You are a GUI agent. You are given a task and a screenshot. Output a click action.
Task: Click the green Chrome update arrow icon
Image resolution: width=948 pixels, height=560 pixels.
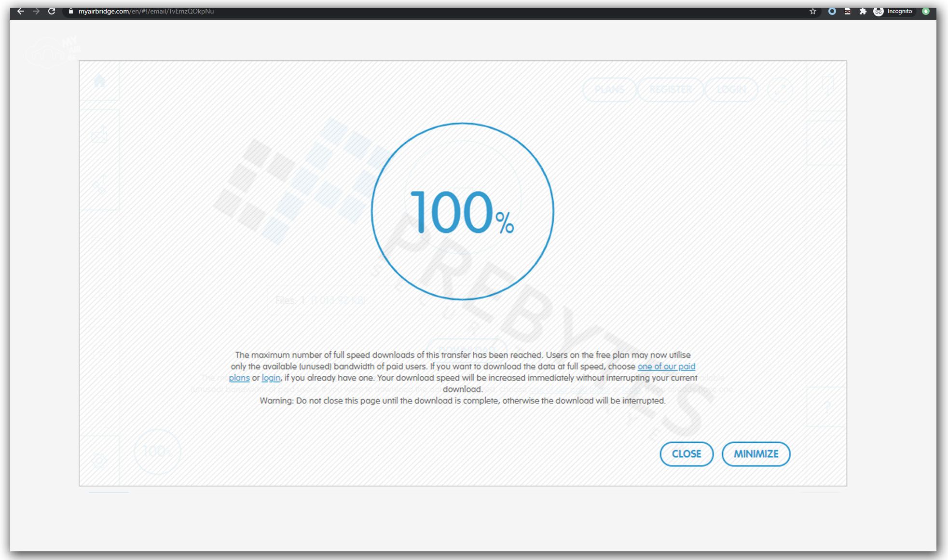tap(925, 11)
